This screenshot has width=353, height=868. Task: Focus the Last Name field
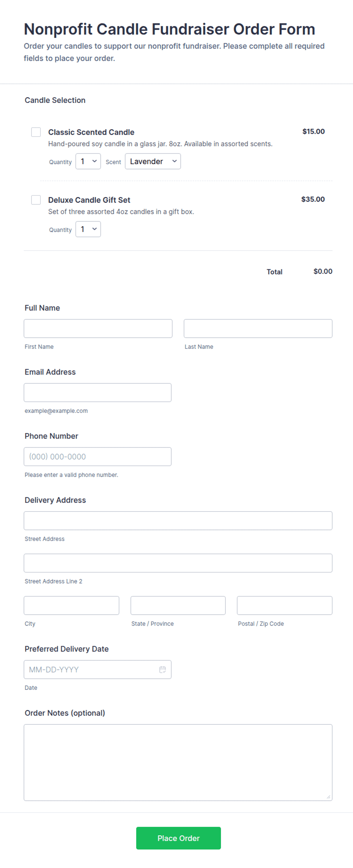[x=258, y=329]
